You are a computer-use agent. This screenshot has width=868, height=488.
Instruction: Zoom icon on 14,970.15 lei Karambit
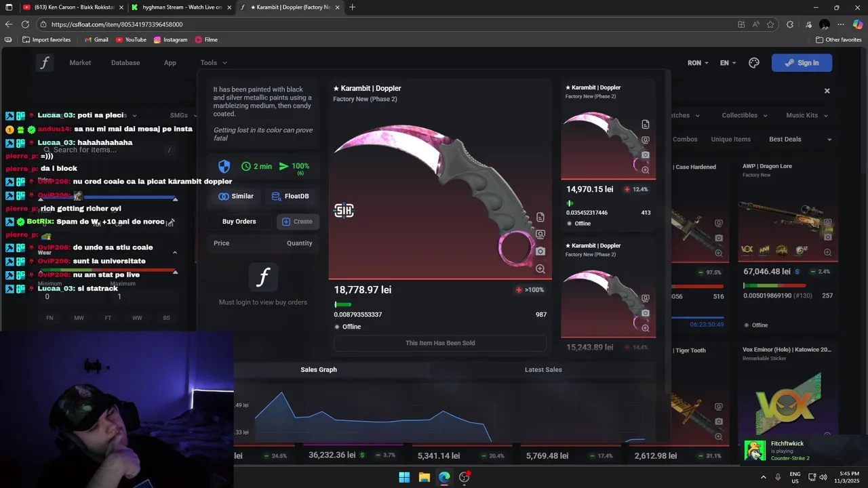[x=646, y=170]
